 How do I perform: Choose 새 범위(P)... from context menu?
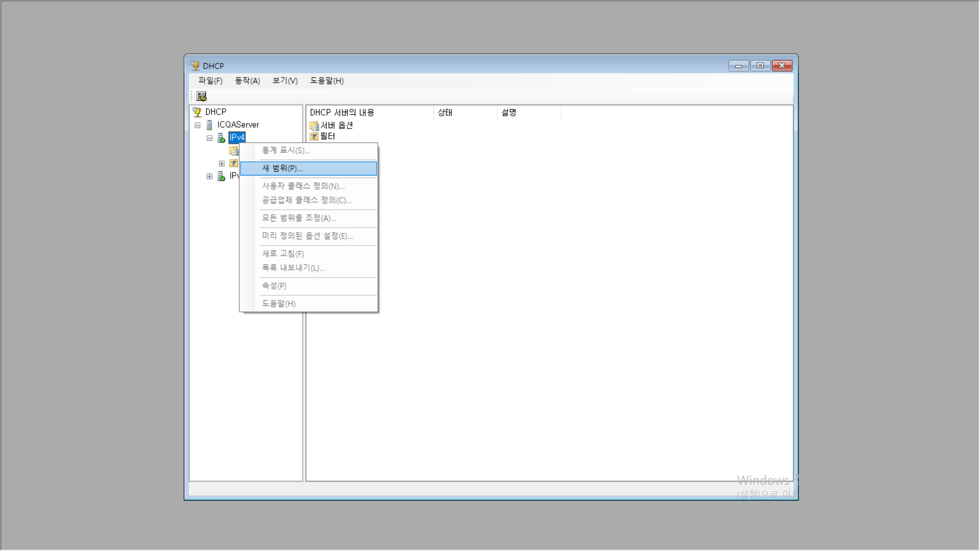coord(282,168)
